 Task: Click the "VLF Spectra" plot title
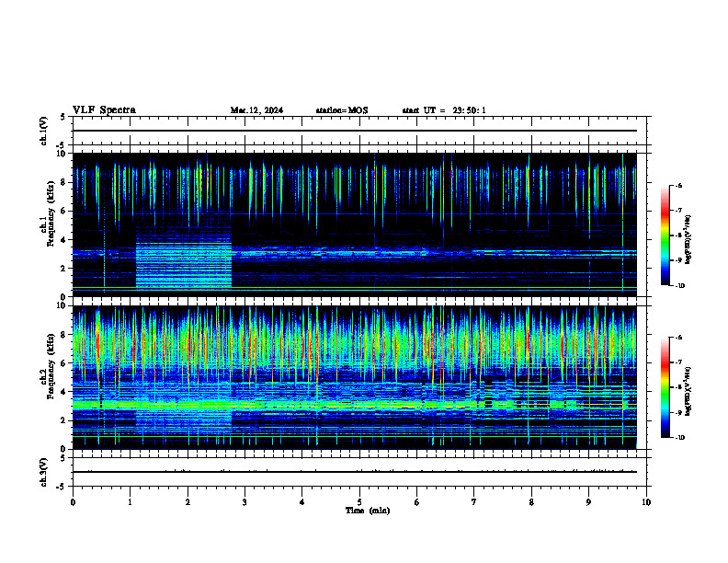point(104,110)
